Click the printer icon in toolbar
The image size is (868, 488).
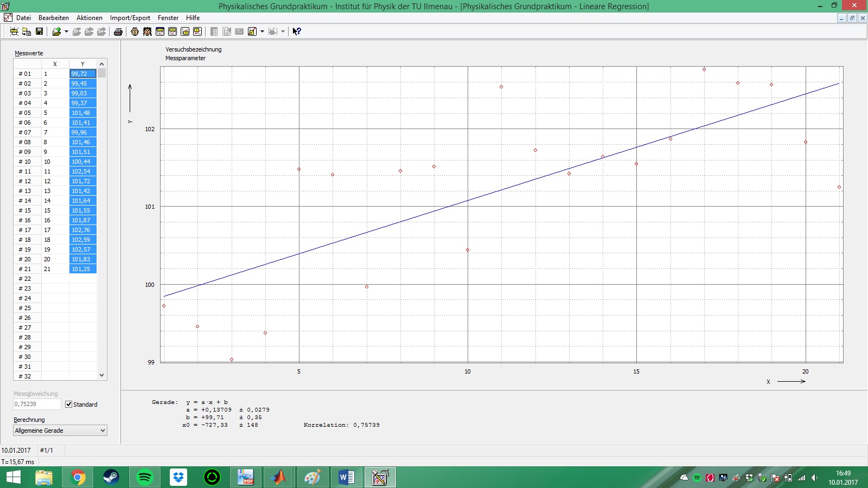coord(118,31)
